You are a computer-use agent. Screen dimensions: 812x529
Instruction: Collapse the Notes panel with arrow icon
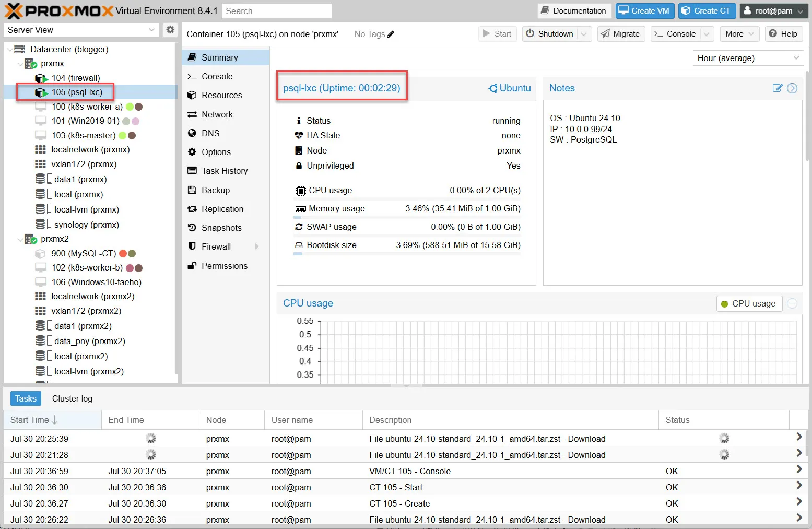[792, 88]
